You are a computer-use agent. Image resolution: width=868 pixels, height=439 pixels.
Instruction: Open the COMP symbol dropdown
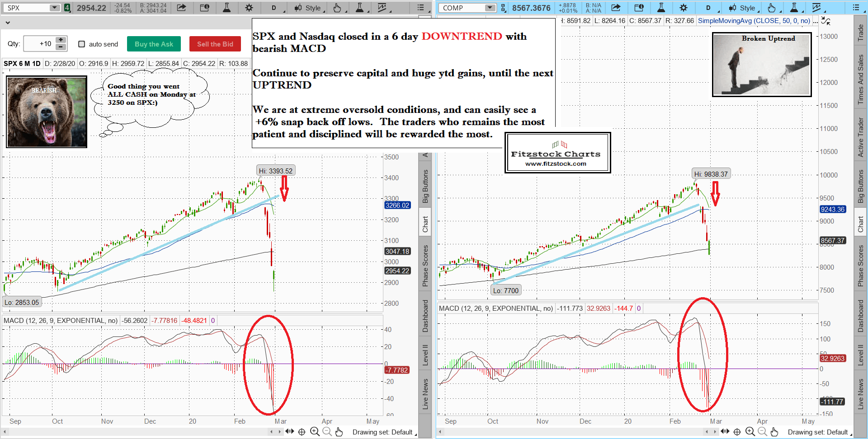(490, 8)
